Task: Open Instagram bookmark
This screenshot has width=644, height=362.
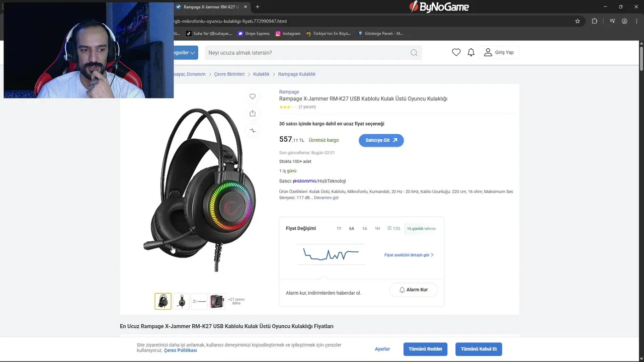Action: [288, 34]
